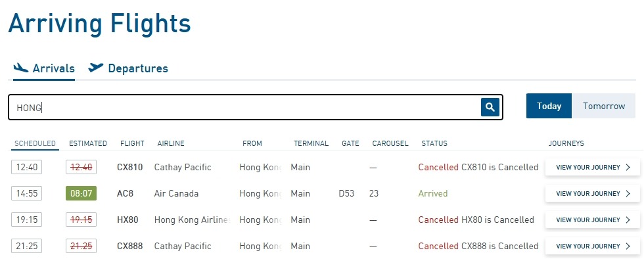
Task: Select the Today toggle
Action: [549, 106]
